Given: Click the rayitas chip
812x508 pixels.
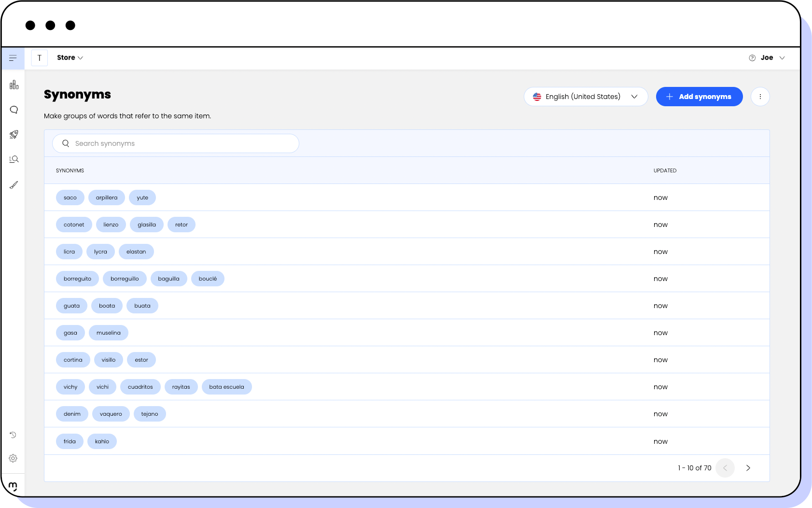Looking at the screenshot, I should [x=181, y=387].
